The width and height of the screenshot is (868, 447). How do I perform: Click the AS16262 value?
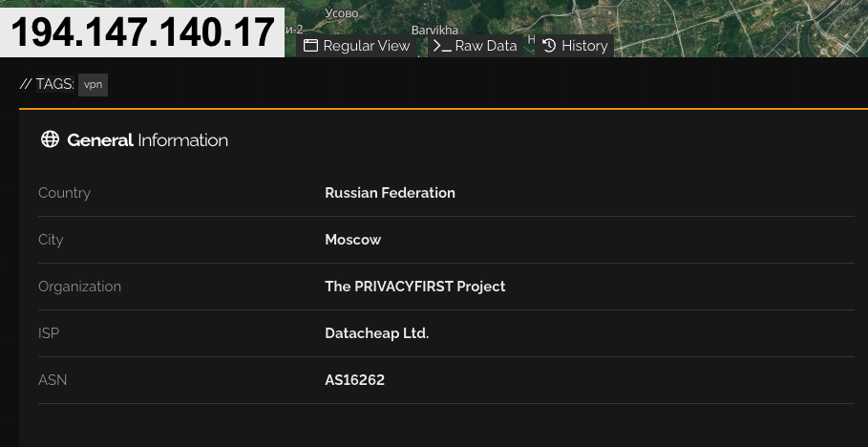coord(354,380)
